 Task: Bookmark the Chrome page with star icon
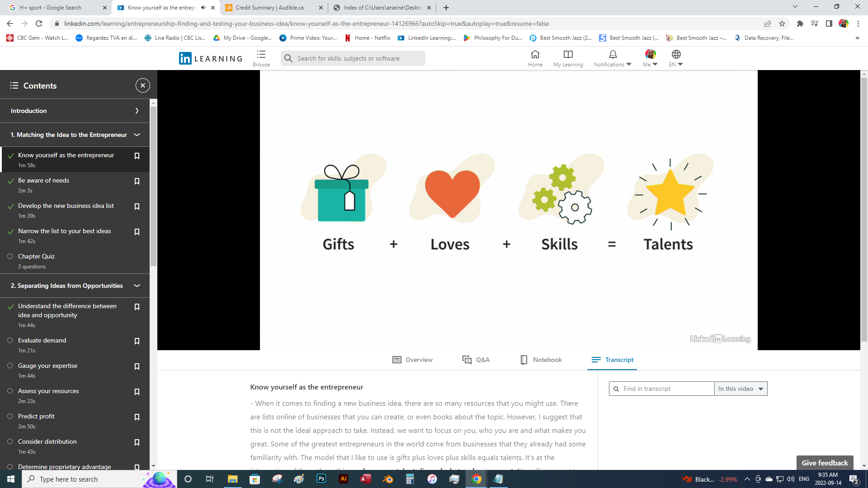782,23
